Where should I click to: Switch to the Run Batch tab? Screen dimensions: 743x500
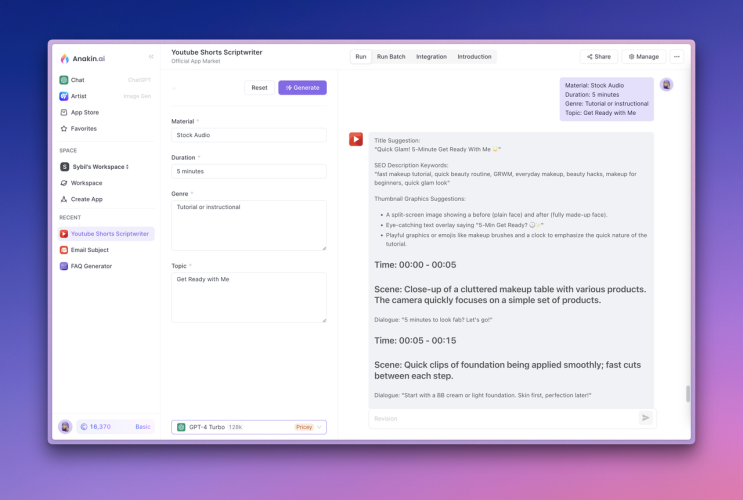[391, 56]
